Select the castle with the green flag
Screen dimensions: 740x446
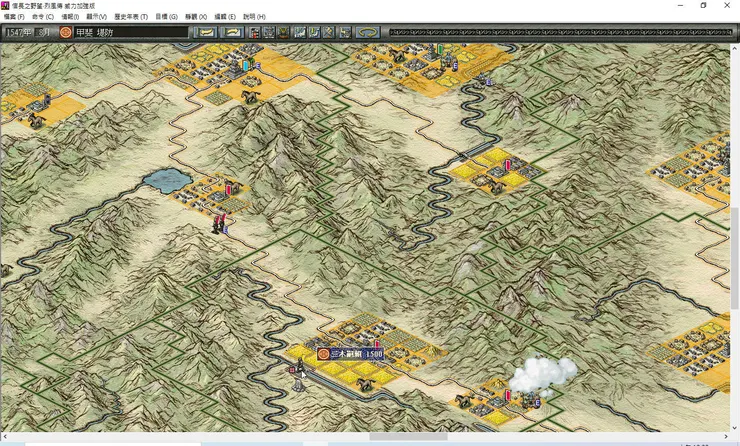point(433,52)
